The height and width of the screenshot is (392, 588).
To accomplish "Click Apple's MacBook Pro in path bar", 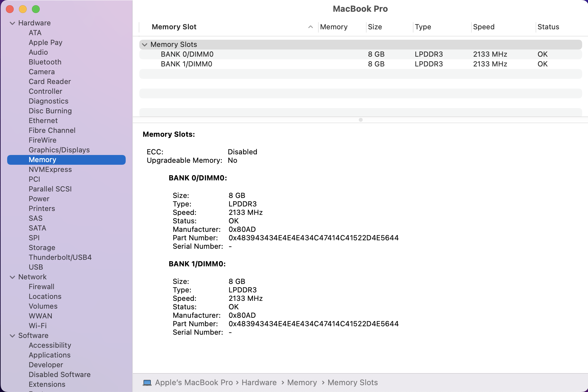I will click(194, 383).
